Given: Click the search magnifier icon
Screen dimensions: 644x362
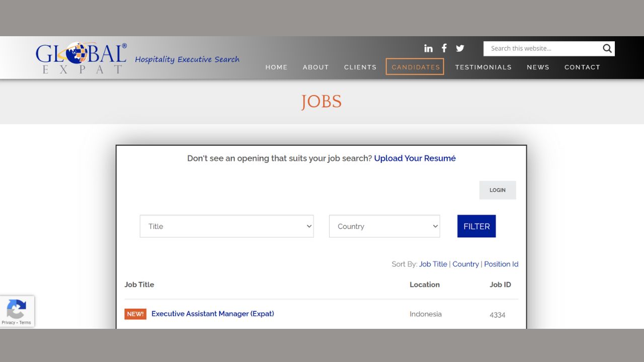Looking at the screenshot, I should click(x=607, y=48).
